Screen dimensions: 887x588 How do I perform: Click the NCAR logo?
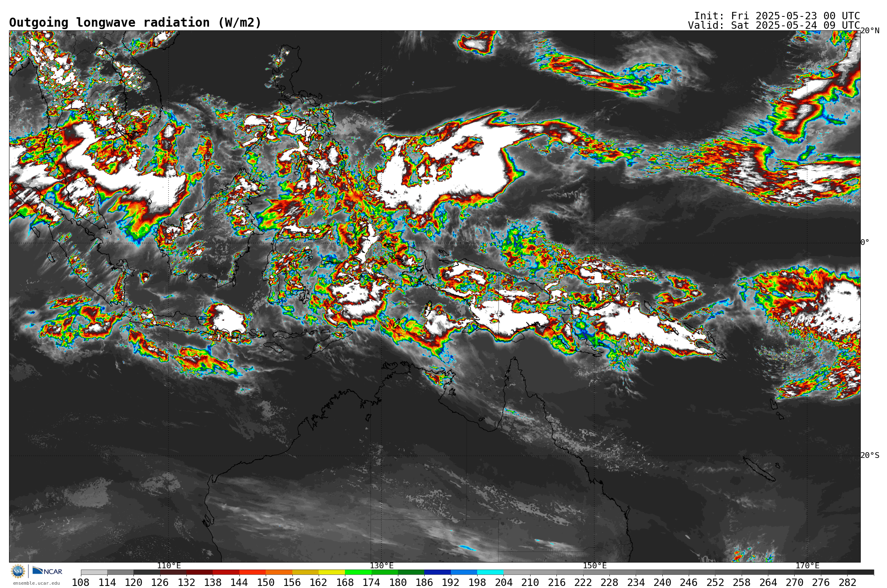pos(47,571)
